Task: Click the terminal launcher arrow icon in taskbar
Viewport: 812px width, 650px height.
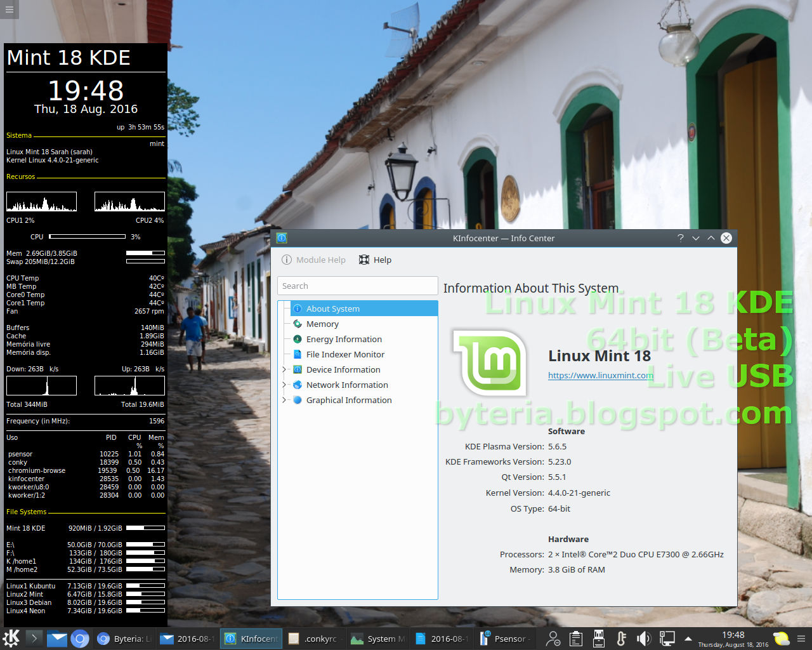Action: pos(34,638)
